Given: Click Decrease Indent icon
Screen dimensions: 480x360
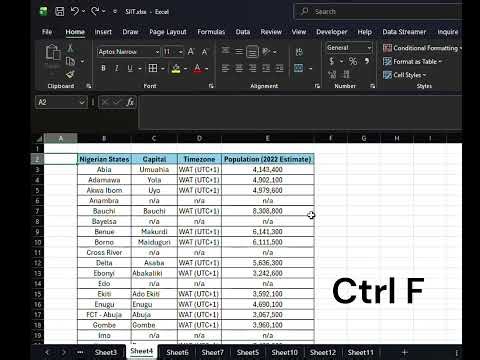Looking at the screenshot, I should 266,68.
